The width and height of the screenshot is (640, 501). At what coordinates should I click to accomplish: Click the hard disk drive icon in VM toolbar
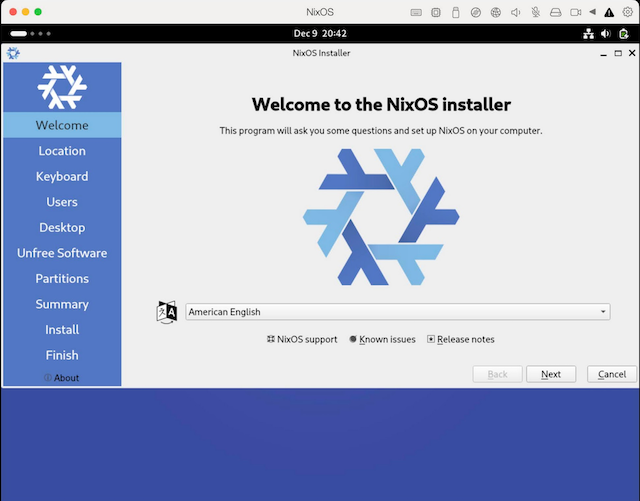pos(556,13)
